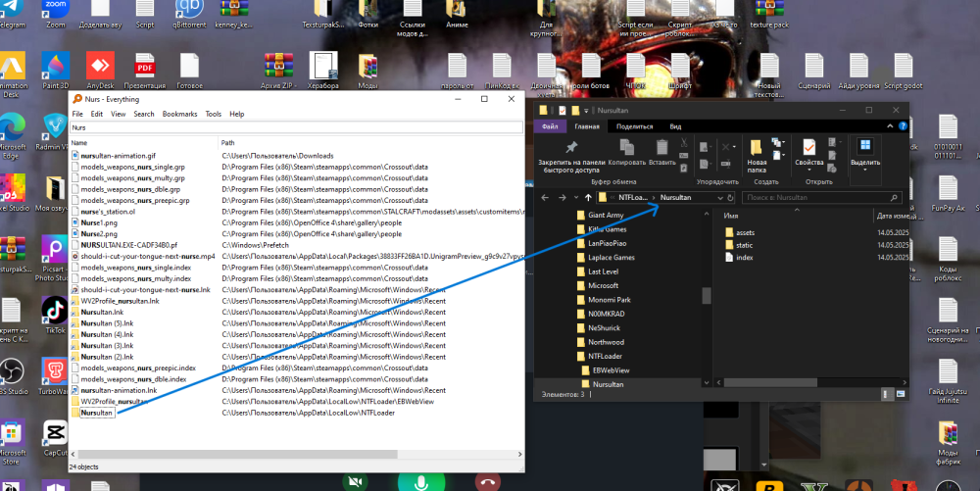Click the Вставить clipboard icon
980x491 pixels.
tap(661, 147)
